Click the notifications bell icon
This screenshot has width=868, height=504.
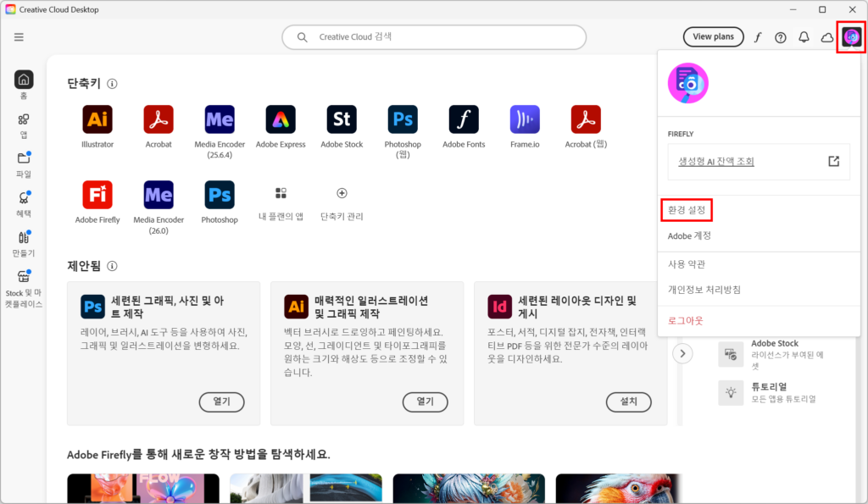[x=804, y=37]
